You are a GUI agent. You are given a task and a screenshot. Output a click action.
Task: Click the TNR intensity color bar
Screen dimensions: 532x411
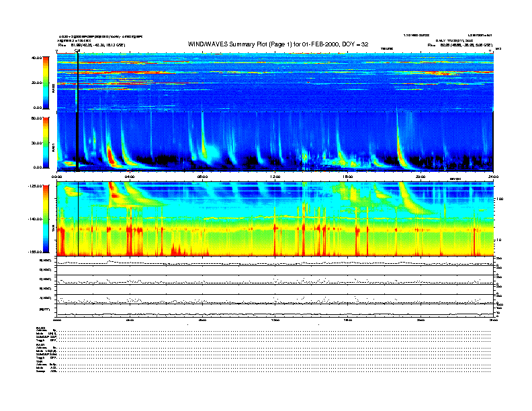click(x=46, y=219)
